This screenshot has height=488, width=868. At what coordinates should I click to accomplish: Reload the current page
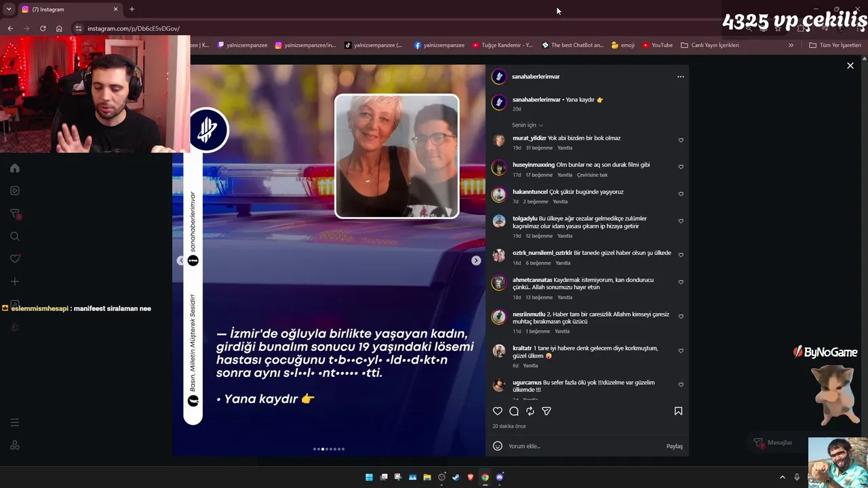(x=43, y=28)
